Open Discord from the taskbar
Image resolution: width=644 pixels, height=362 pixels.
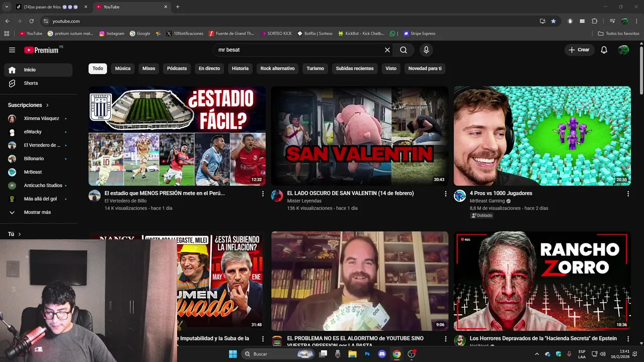pos(381,354)
